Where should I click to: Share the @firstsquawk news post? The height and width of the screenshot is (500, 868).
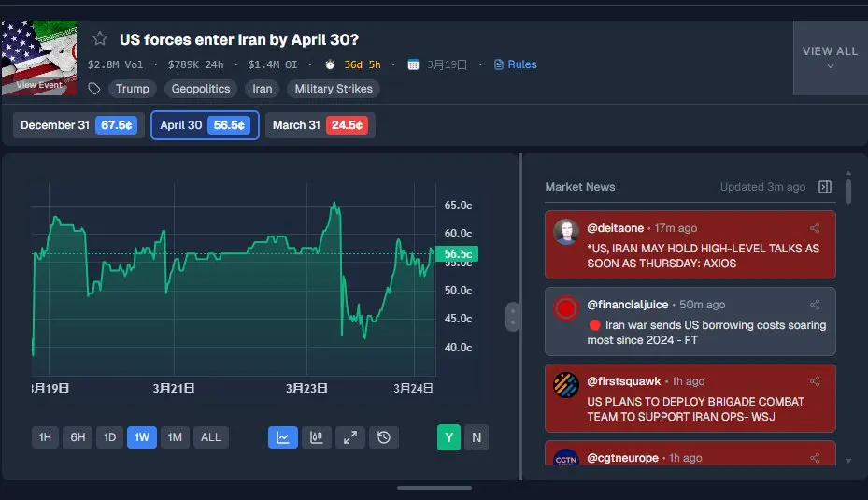pyautogui.click(x=815, y=381)
